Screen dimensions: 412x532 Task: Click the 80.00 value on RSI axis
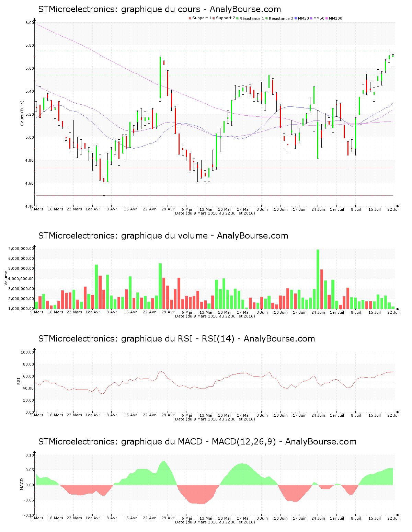pyautogui.click(x=28, y=364)
